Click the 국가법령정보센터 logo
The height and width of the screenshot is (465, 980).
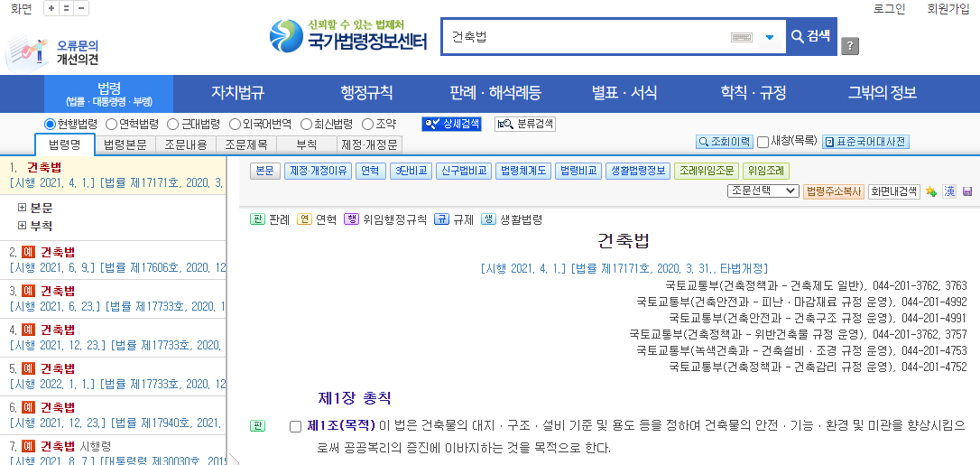pos(348,36)
